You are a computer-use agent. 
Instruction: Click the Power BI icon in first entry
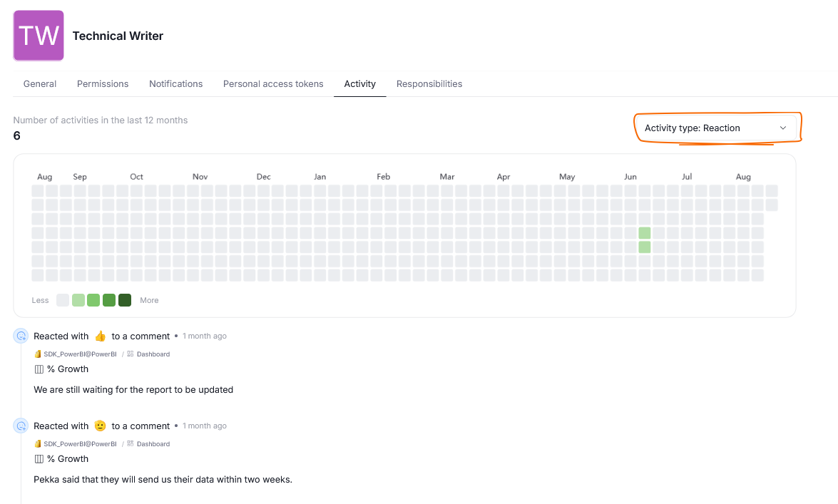[x=38, y=354]
